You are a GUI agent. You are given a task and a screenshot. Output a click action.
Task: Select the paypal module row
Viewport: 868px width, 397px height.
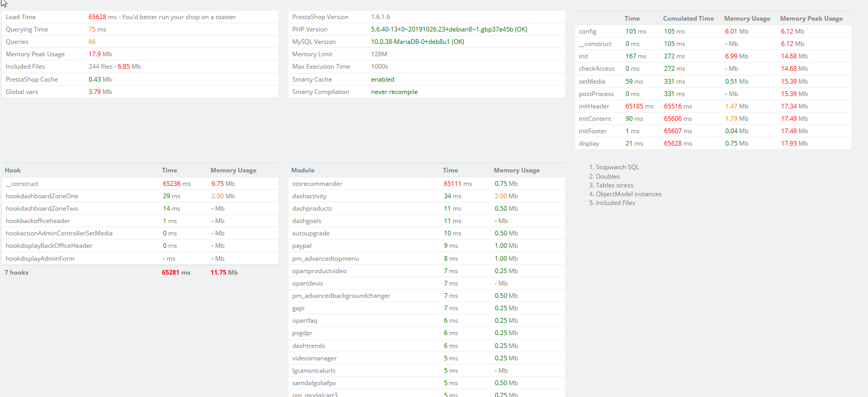pyautogui.click(x=427, y=246)
